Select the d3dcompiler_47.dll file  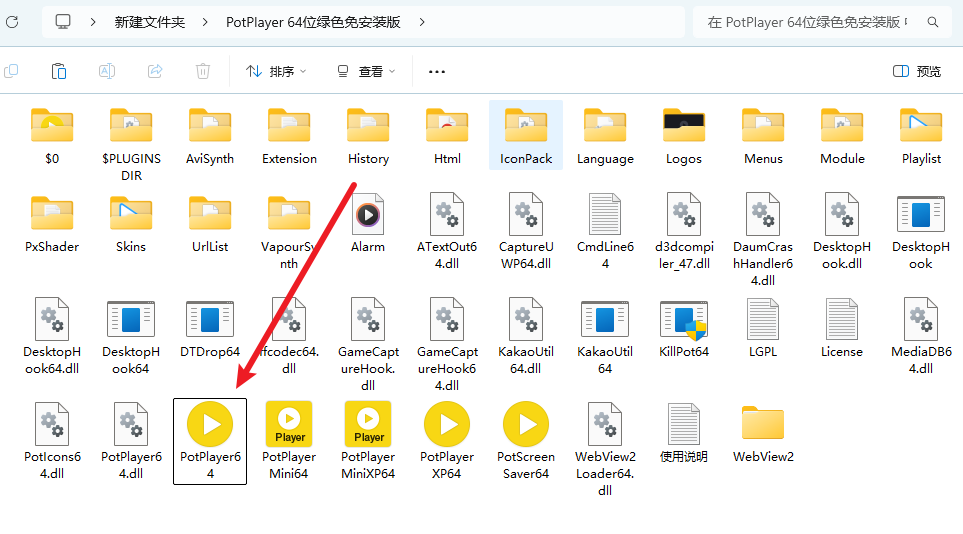click(x=684, y=233)
